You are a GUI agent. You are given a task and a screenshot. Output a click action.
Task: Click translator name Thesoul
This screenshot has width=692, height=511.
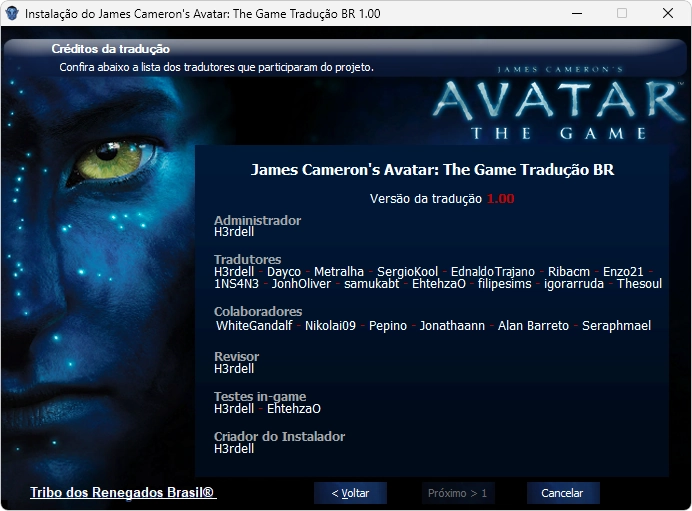[639, 284]
